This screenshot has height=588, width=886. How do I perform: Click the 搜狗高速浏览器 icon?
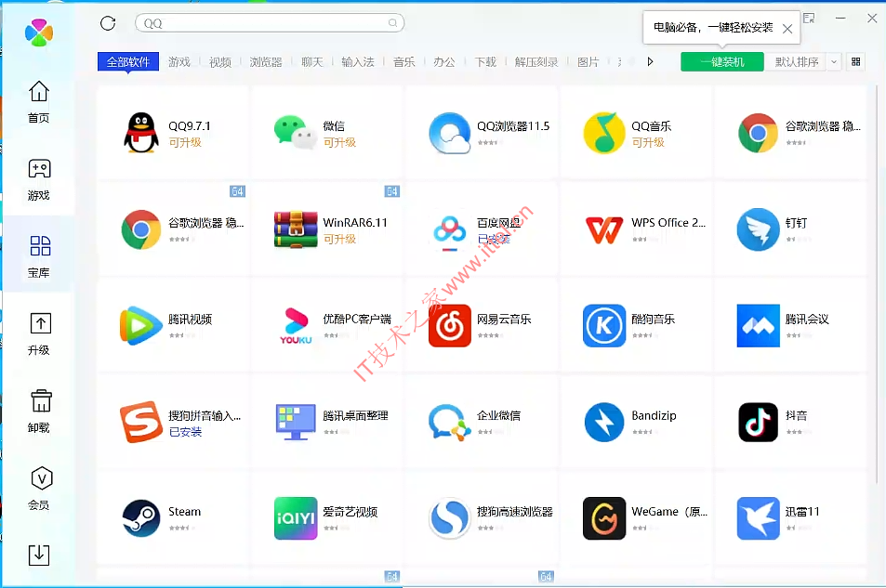pyautogui.click(x=450, y=518)
